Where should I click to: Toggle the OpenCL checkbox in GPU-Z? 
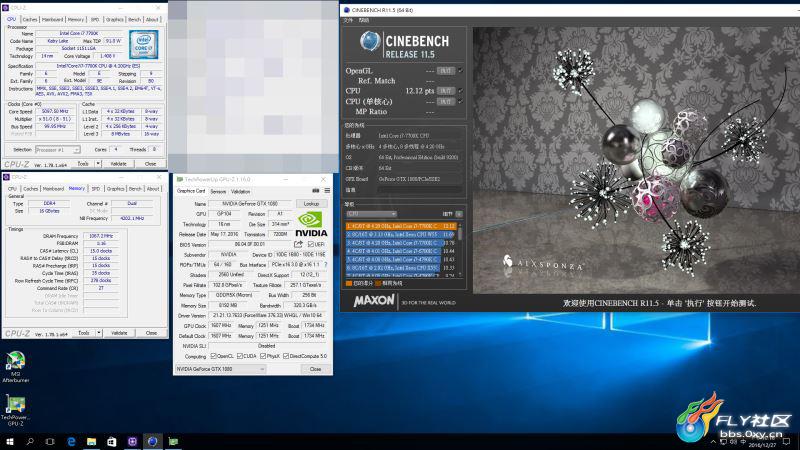(213, 356)
